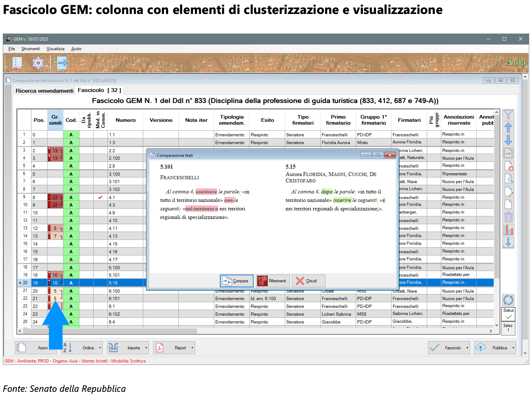
Task: Click the trash bin delete icon
Action: (508, 217)
